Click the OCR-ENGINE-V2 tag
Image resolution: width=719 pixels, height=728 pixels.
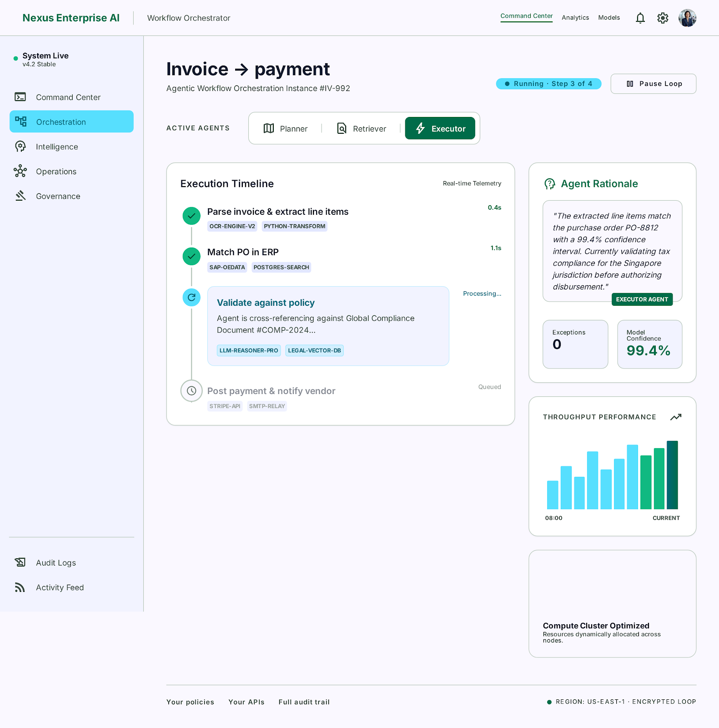(x=232, y=226)
